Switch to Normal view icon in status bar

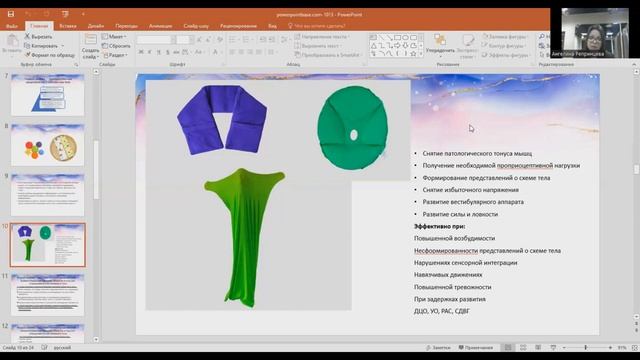(x=508, y=347)
